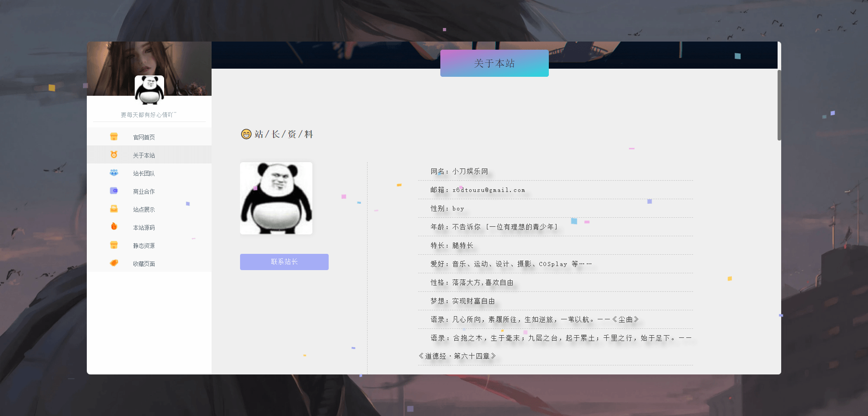868x416 pixels.
Task: Open the 站长团队 page
Action: pos(143,173)
